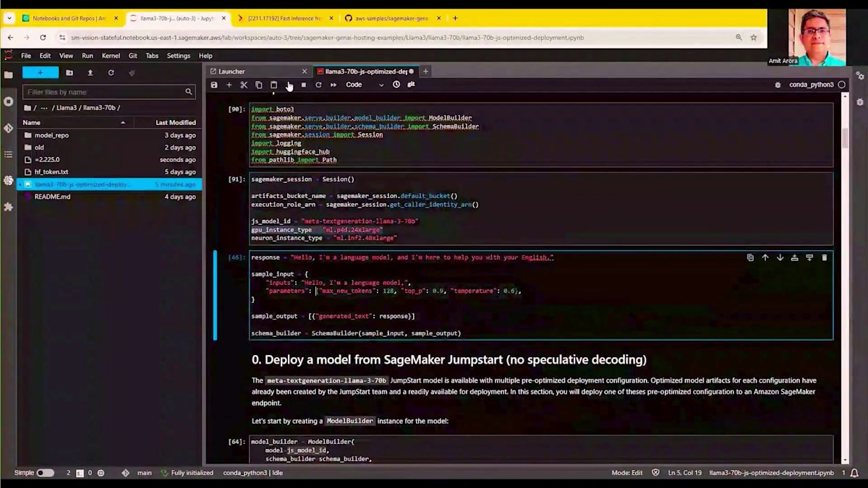The height and width of the screenshot is (488, 868).
Task: Open Running Terminals and Kernels sidebar icon
Action: 9,101
